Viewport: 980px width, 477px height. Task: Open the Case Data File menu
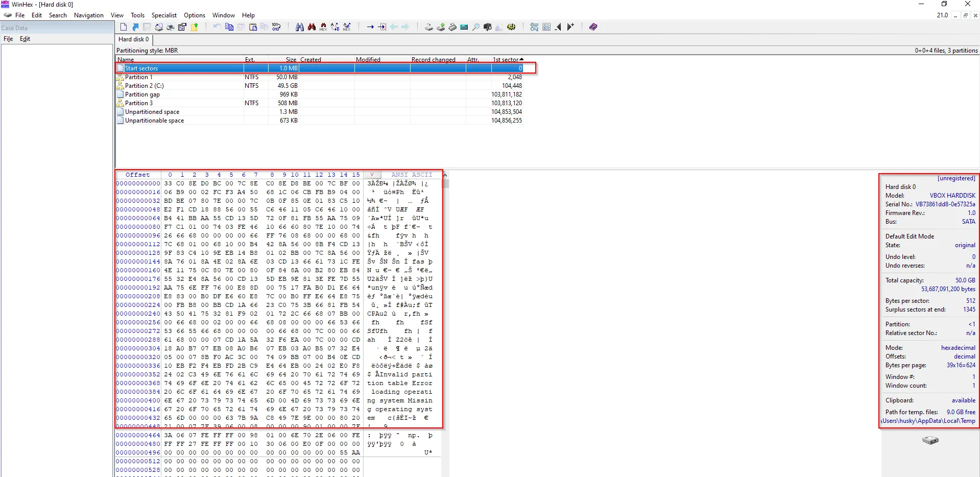(8, 39)
